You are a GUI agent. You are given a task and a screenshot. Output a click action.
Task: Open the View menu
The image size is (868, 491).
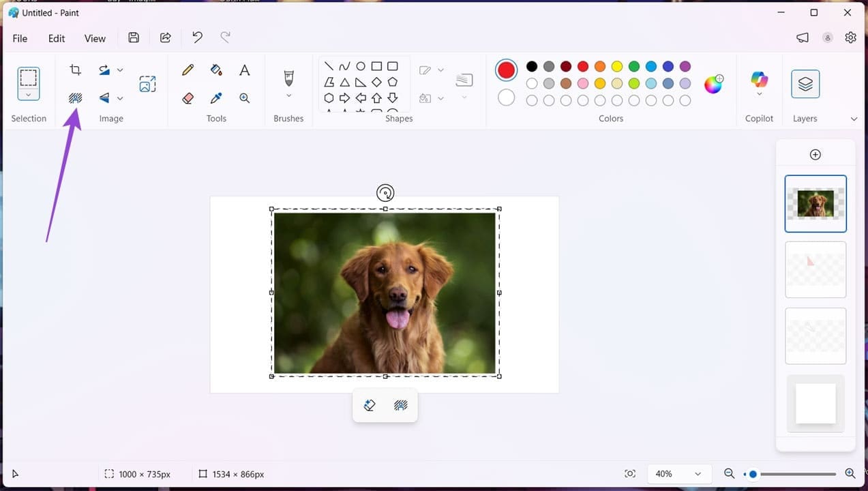click(95, 38)
